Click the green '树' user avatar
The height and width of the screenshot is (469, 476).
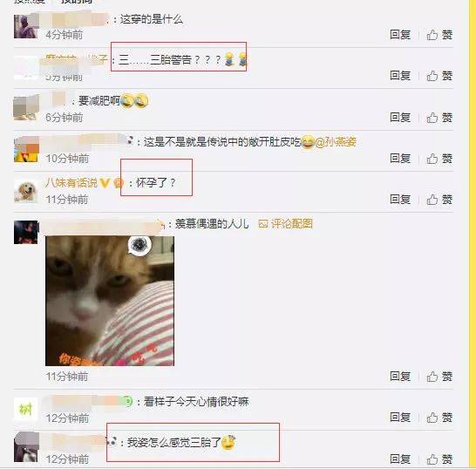coord(26,410)
